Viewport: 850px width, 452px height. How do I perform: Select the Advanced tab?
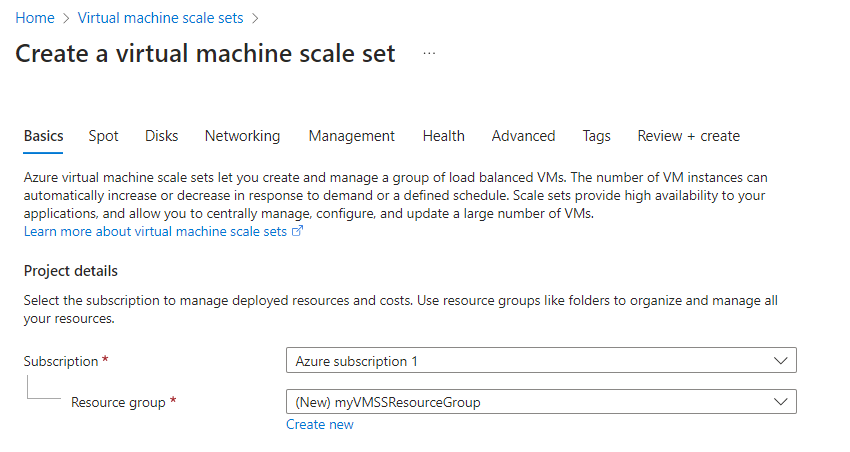click(523, 136)
